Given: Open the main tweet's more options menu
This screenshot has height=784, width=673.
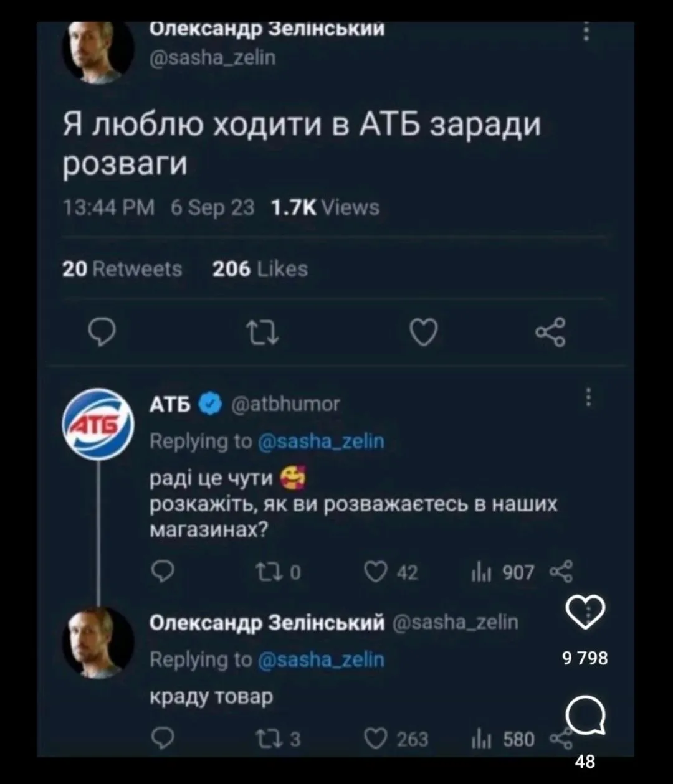Looking at the screenshot, I should (x=586, y=32).
